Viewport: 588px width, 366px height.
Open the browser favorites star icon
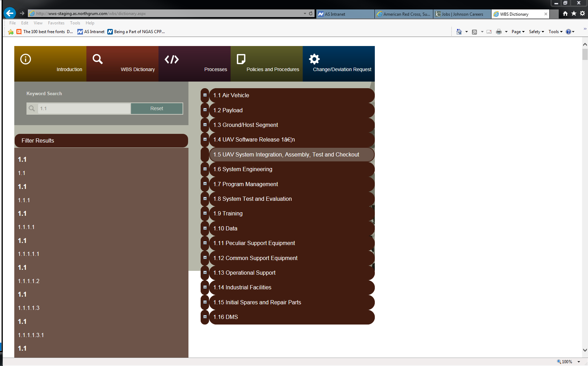[x=574, y=13]
